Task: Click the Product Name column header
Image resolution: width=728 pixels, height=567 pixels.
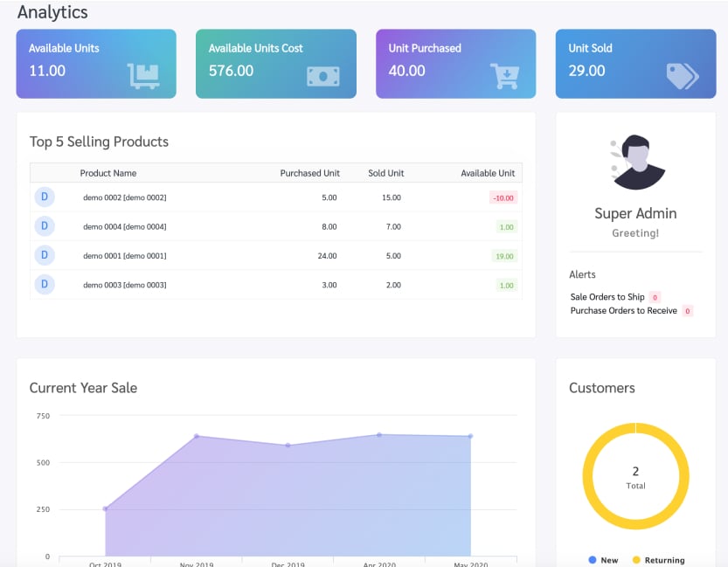Action: point(108,173)
